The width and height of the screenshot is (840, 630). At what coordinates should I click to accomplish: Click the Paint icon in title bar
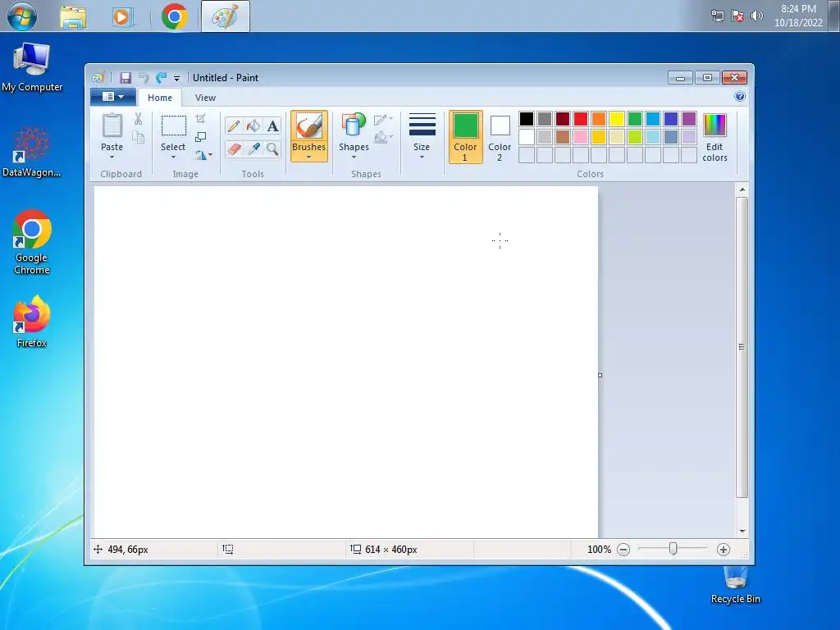tap(98, 78)
